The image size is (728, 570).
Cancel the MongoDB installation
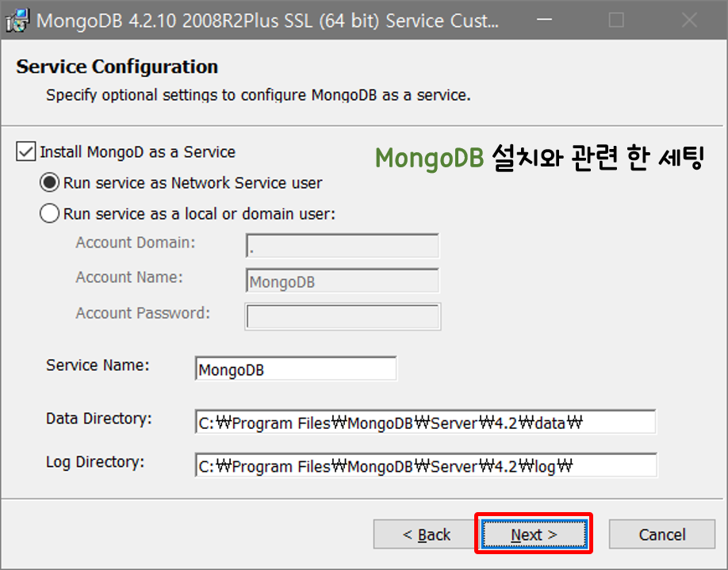(661, 534)
